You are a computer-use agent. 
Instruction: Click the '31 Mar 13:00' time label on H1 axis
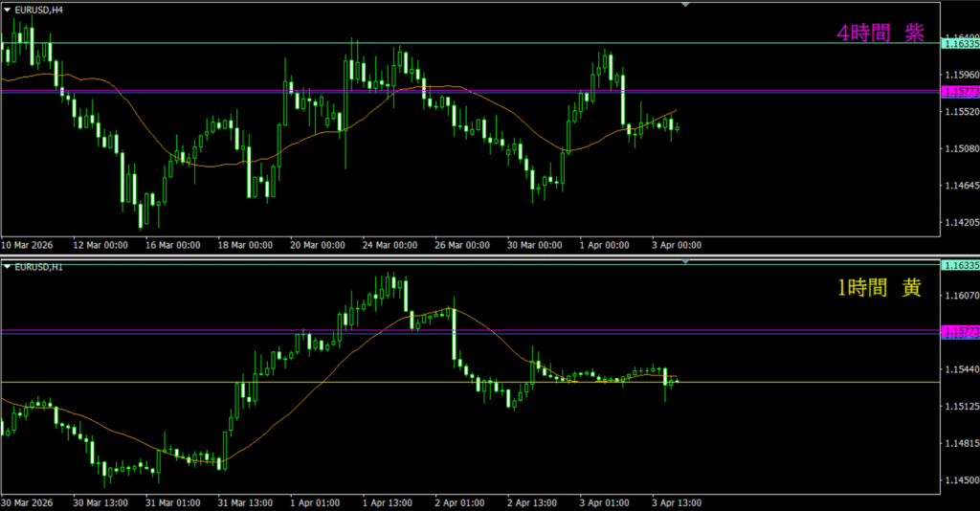246,501
